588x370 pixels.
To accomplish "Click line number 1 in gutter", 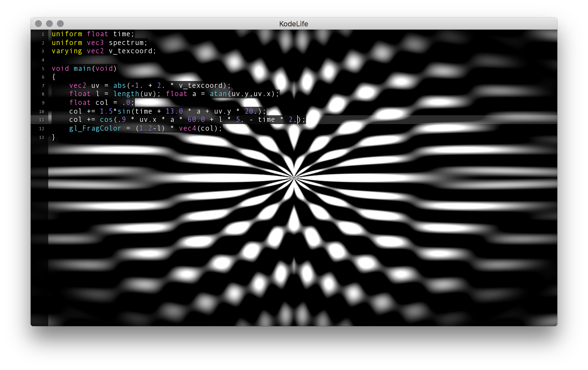I will (x=43, y=34).
